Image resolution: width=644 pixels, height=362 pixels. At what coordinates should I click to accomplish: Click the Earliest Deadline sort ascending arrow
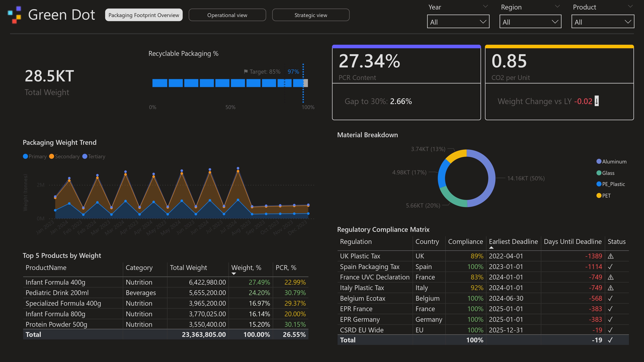click(x=491, y=248)
